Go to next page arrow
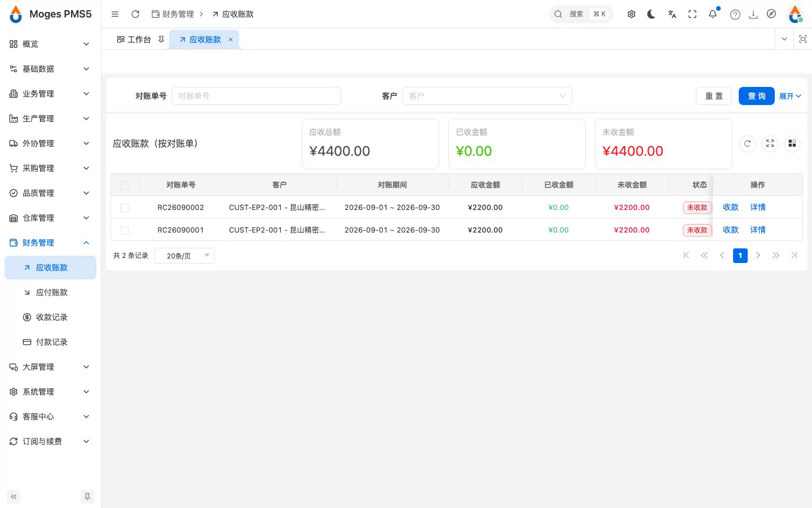 pyautogui.click(x=758, y=256)
